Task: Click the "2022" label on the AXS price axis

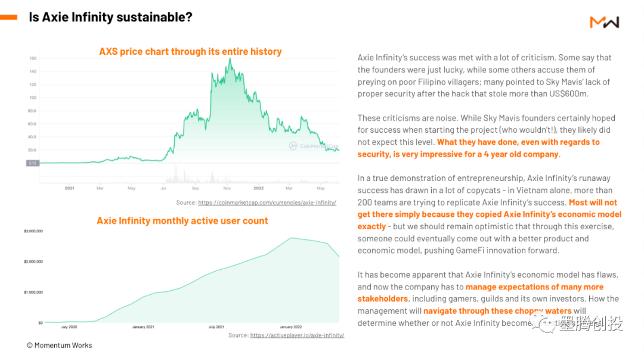Action: (x=259, y=188)
